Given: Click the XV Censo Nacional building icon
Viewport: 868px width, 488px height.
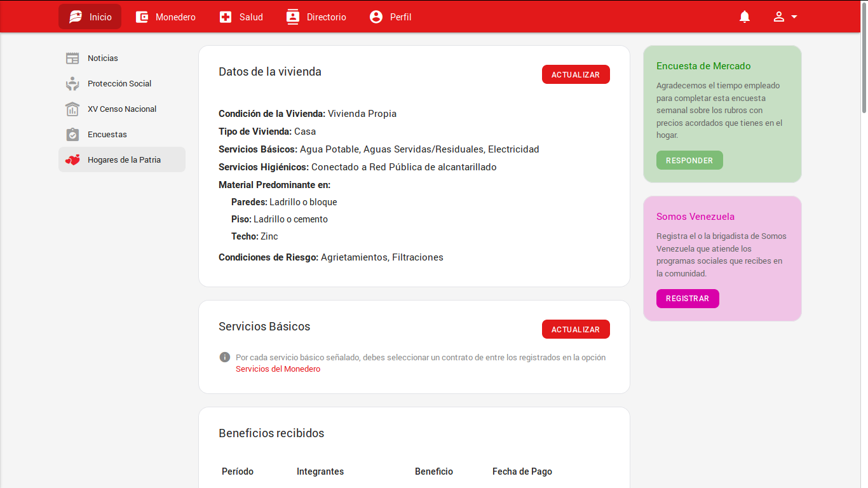Looking at the screenshot, I should pos(72,109).
